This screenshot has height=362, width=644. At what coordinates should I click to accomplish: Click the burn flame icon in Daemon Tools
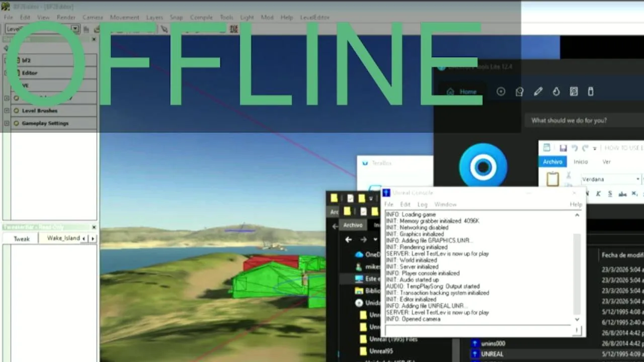[x=556, y=92]
